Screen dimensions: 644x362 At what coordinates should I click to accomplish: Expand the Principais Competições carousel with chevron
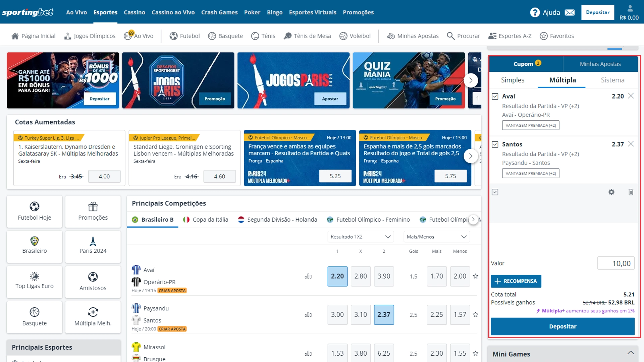pos(473,220)
